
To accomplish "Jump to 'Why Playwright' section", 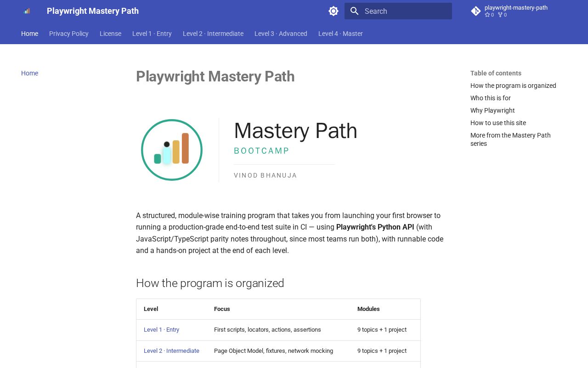I will pos(492,110).
